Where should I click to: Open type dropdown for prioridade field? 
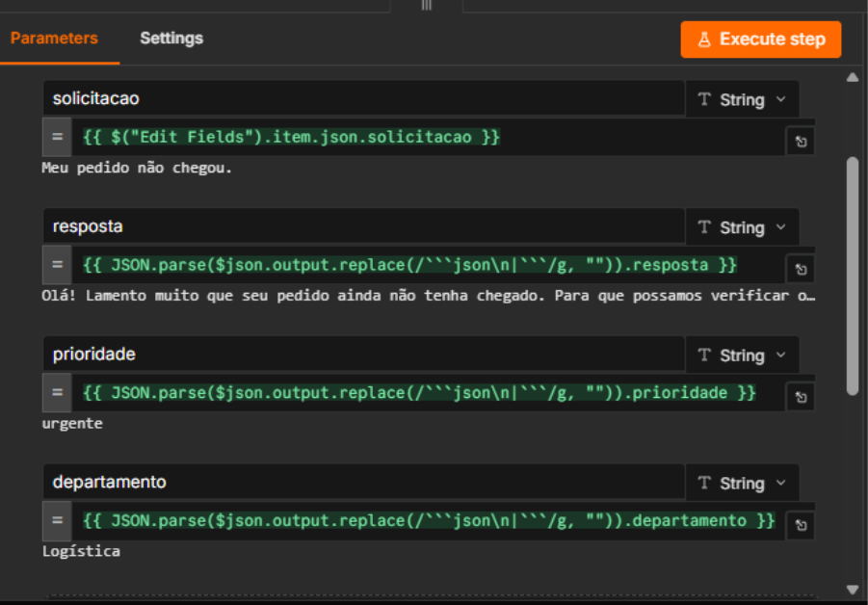point(742,355)
